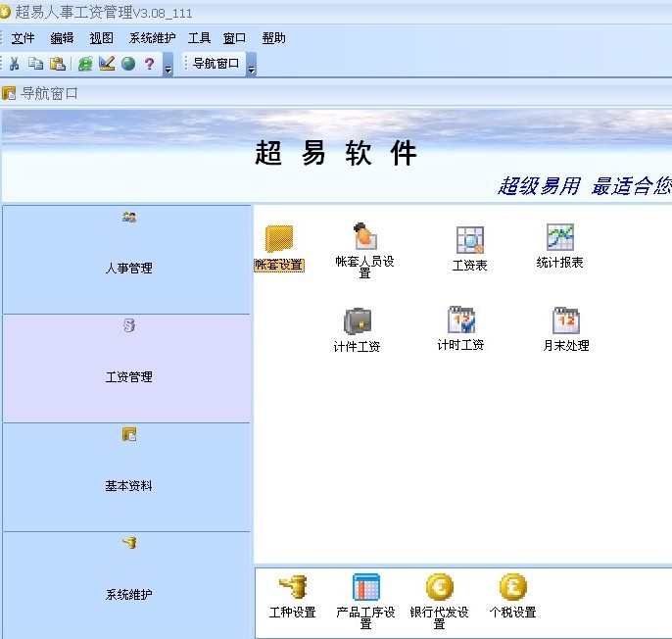Launch the 计时工资 hourly wage module

(460, 321)
